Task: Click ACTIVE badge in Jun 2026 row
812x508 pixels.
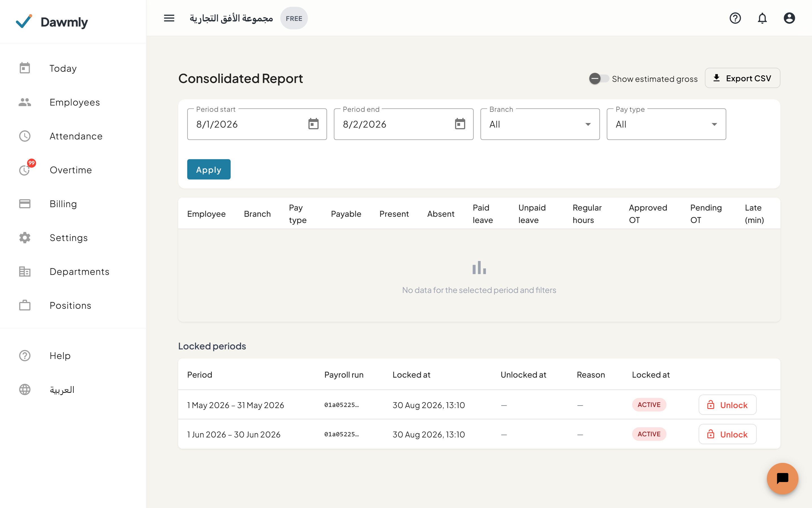Action: click(649, 434)
